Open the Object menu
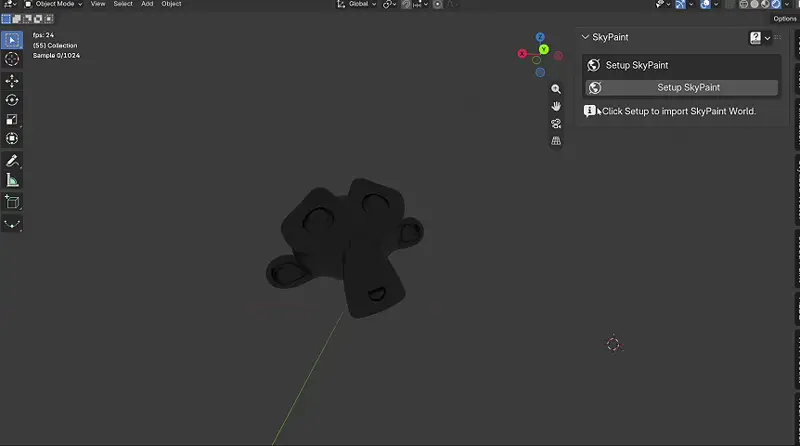 (x=171, y=4)
